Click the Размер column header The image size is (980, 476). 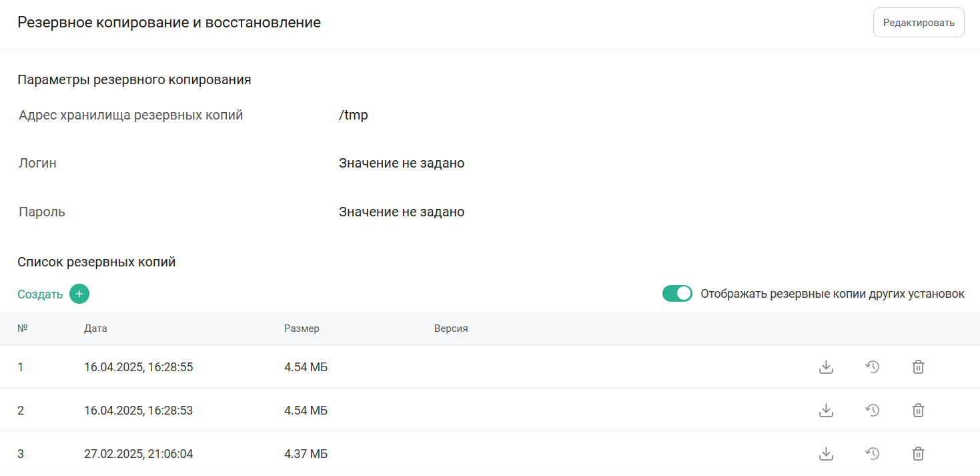[302, 328]
